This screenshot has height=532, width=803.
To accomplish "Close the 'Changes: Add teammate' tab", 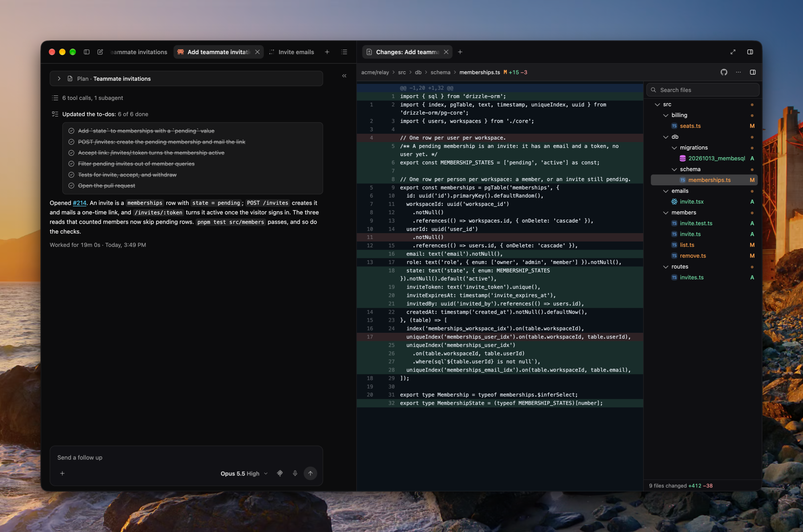I will pyautogui.click(x=446, y=52).
